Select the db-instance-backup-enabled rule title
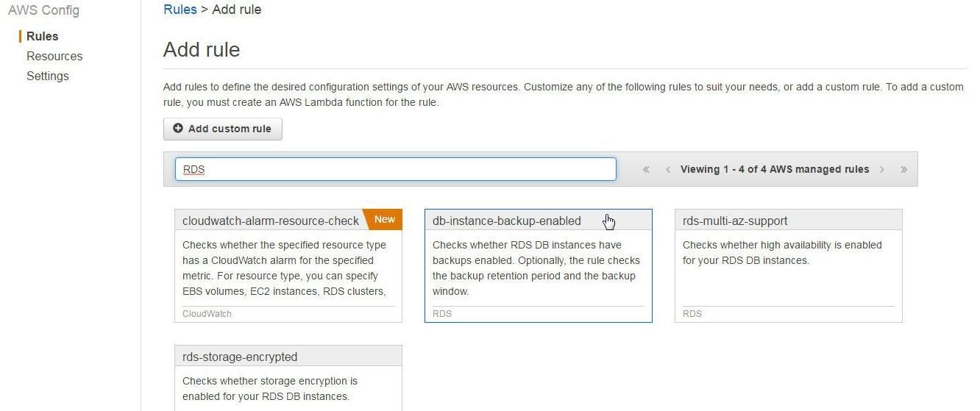 coord(507,221)
